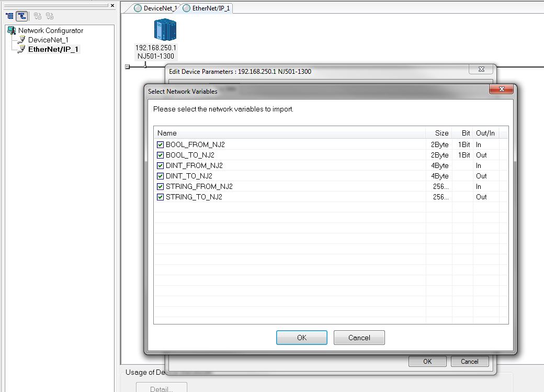Viewport: 544px width, 392px height.
Task: Confirm with OK in Select Network Variables
Action: (x=301, y=337)
